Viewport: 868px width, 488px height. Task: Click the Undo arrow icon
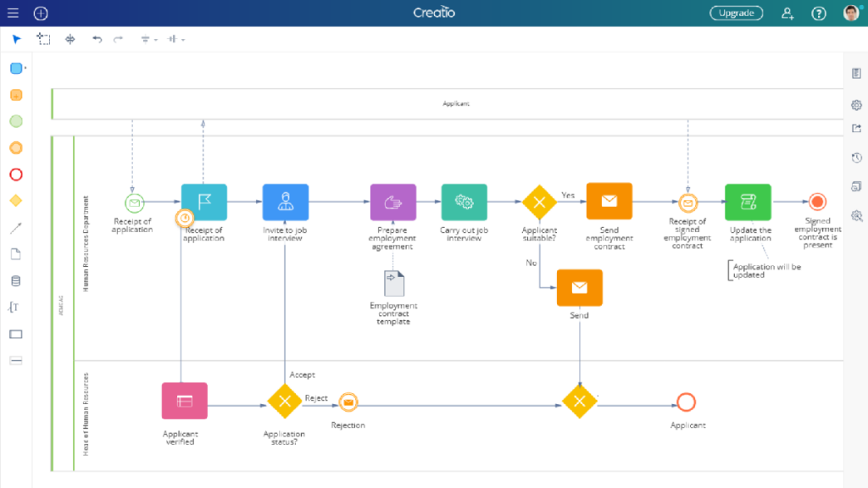pos(96,38)
